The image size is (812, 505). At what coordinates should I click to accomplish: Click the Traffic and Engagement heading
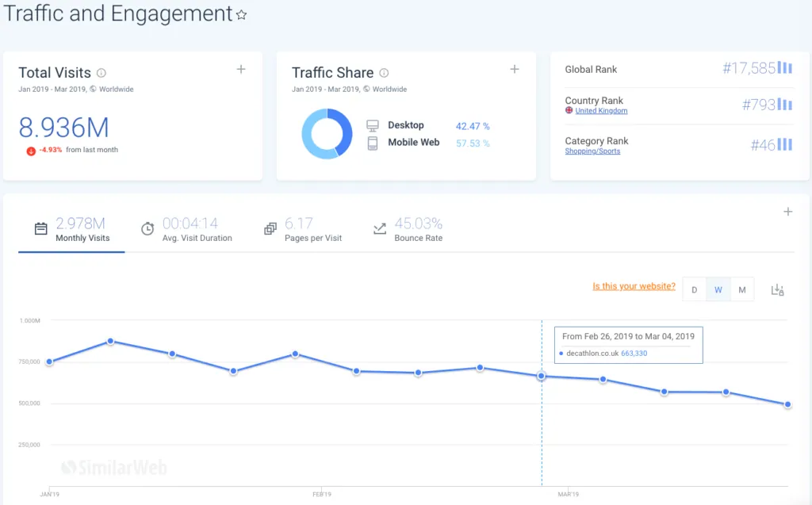click(118, 14)
